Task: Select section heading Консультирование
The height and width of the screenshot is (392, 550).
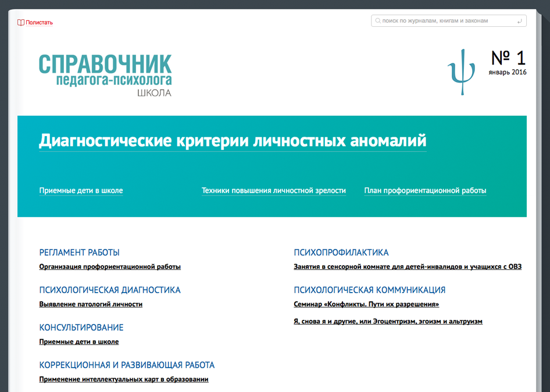Action: pos(81,327)
